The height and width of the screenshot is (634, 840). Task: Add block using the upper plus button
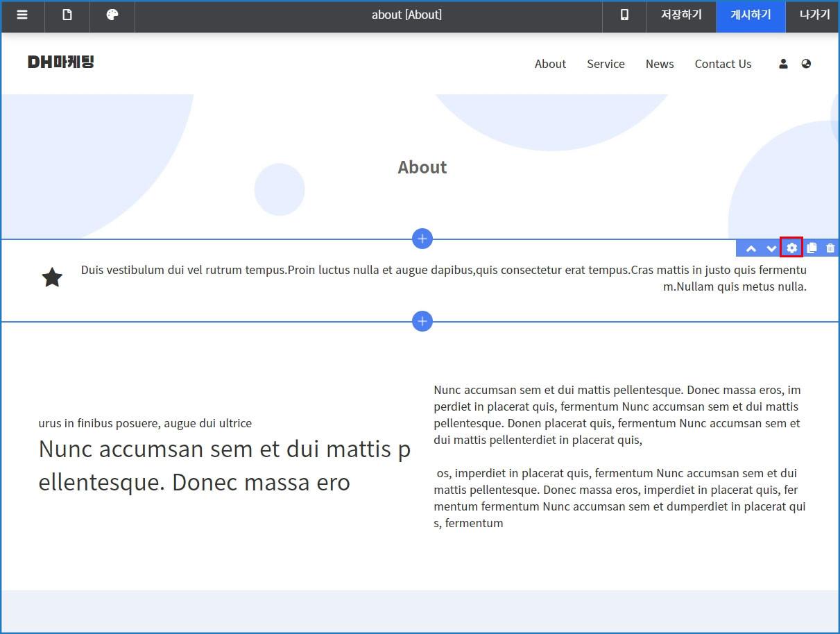pyautogui.click(x=422, y=239)
